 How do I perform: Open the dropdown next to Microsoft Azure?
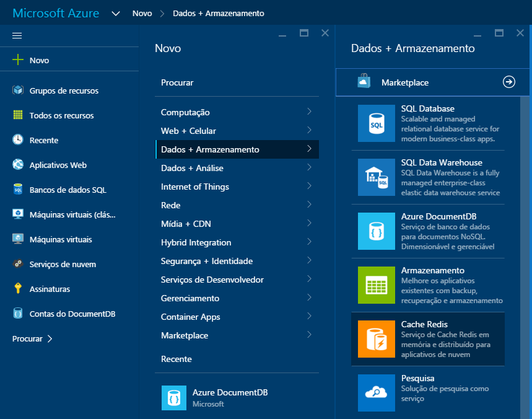coord(116,12)
